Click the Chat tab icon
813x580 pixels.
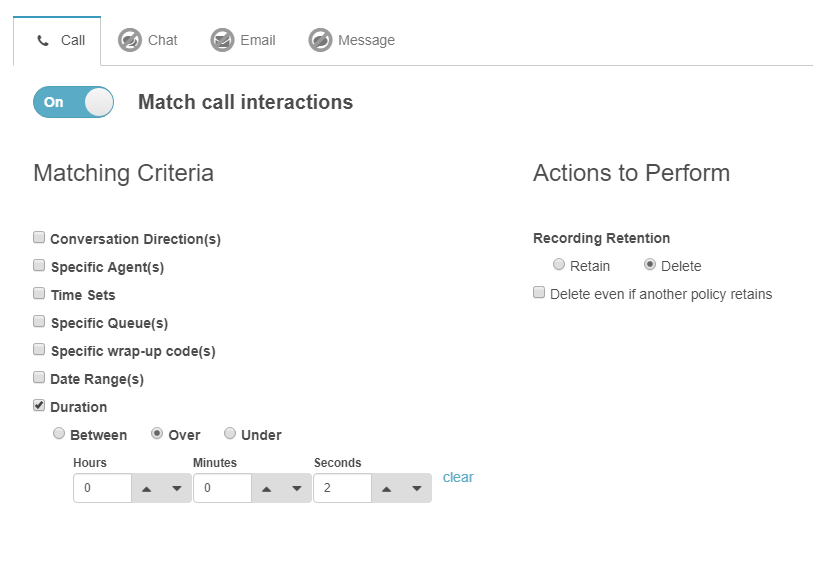click(130, 40)
